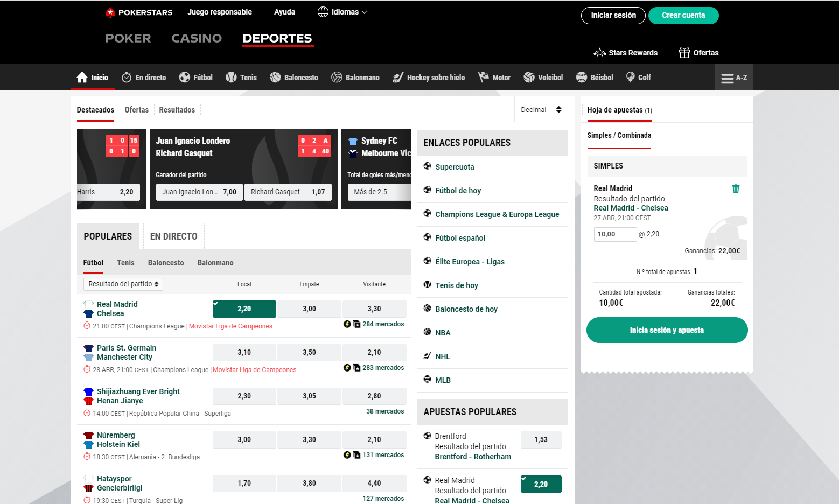839x504 pixels.
Task: Select Shijiazhuang Ever Bright odds 2,30
Action: (x=244, y=396)
